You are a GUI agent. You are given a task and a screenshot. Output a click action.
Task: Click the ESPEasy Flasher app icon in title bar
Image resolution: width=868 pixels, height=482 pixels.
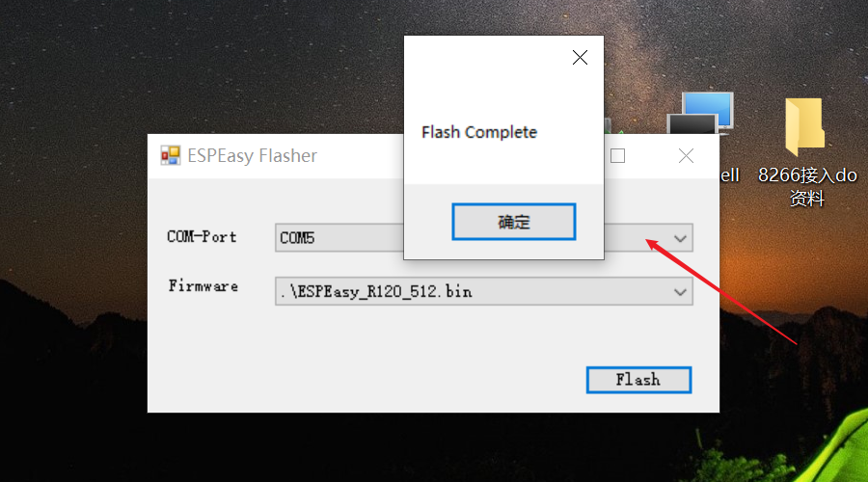pyautogui.click(x=171, y=155)
